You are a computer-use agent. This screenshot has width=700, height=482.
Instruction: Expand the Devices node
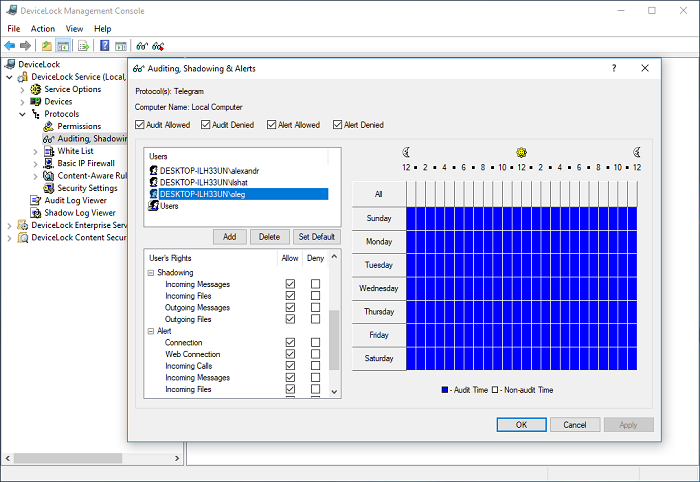(22, 102)
